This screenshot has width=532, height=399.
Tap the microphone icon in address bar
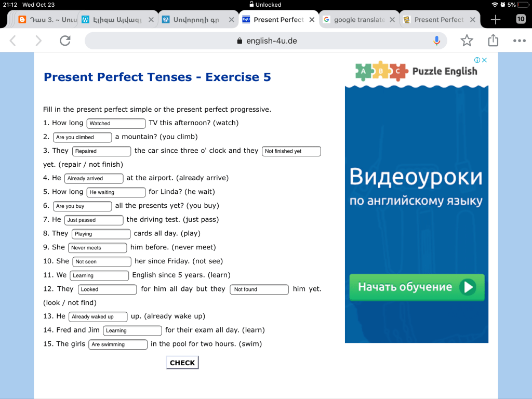pos(436,41)
